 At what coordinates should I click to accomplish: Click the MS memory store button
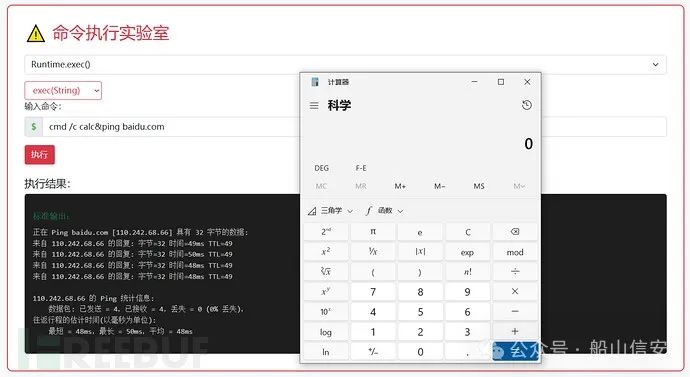pyautogui.click(x=479, y=187)
